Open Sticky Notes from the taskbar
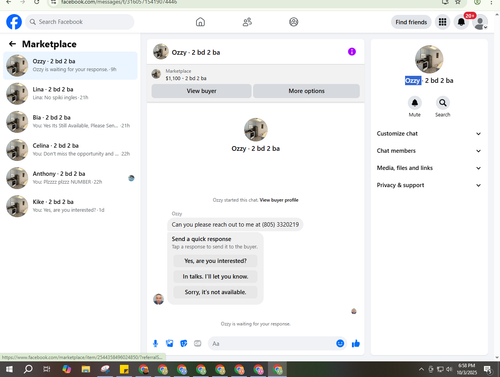The height and width of the screenshot is (377, 500). [124, 369]
